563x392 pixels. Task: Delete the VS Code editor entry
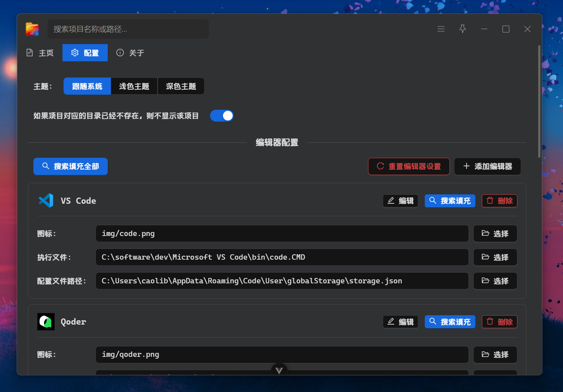click(x=499, y=201)
